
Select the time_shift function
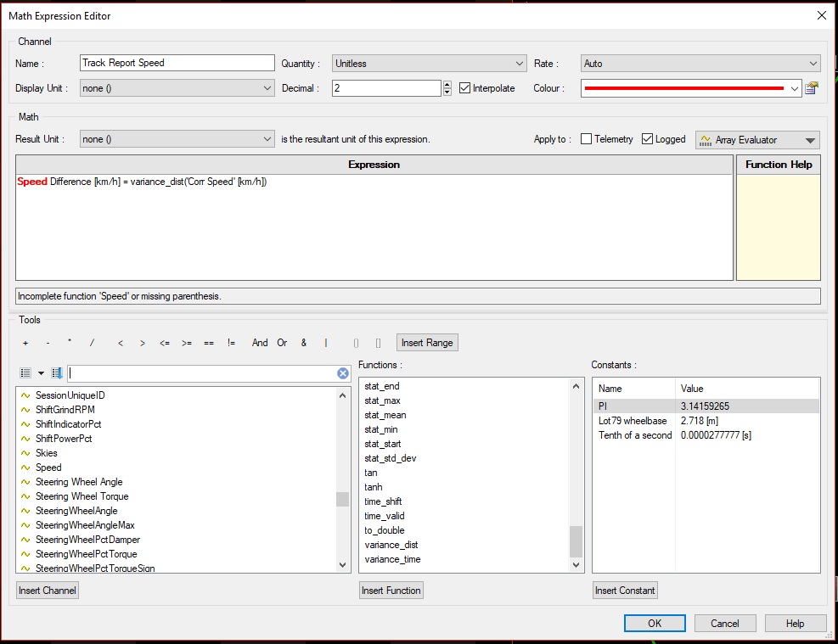[x=383, y=501]
